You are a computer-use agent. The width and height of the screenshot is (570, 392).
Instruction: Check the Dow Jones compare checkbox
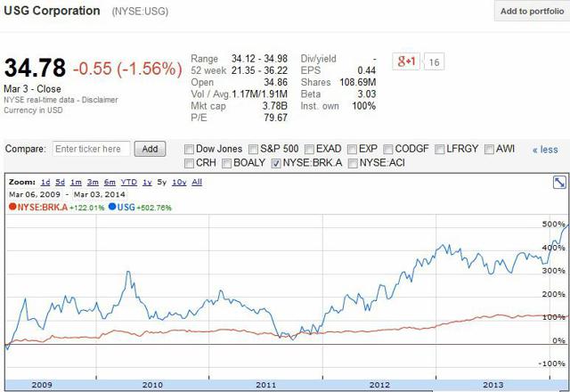[189, 149]
